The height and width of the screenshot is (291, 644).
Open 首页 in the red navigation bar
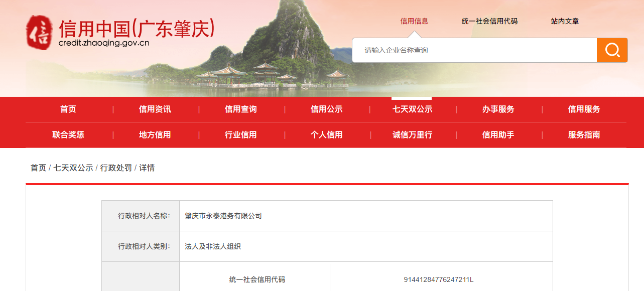point(68,109)
